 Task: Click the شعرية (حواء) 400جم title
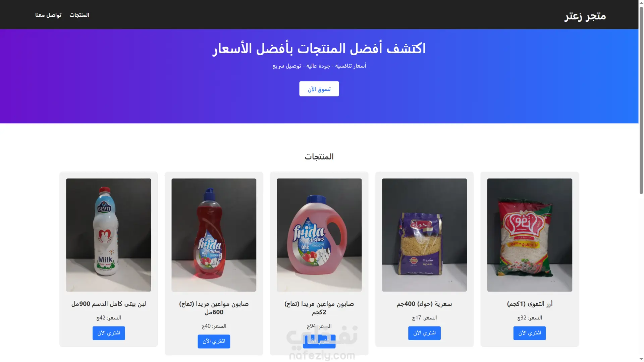424,304
